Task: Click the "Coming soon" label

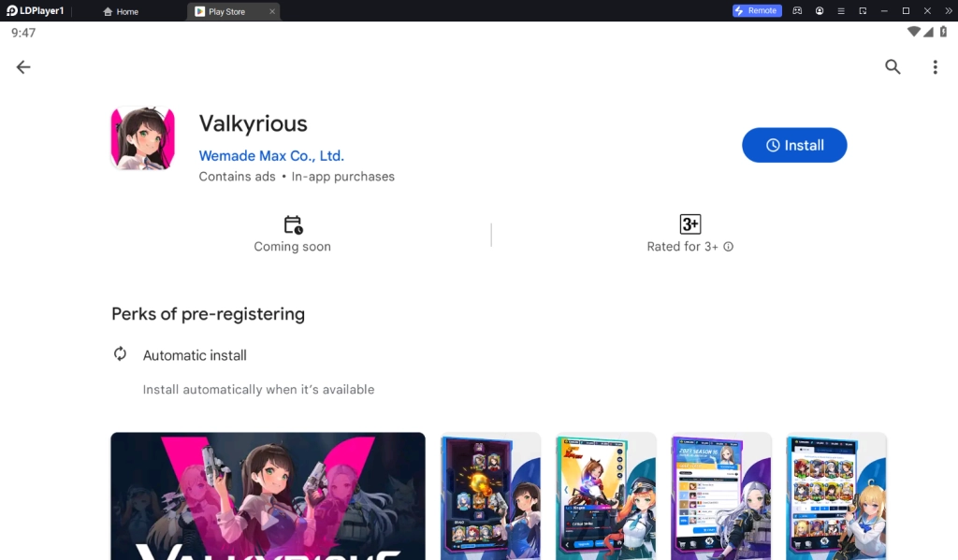Action: pos(292,247)
